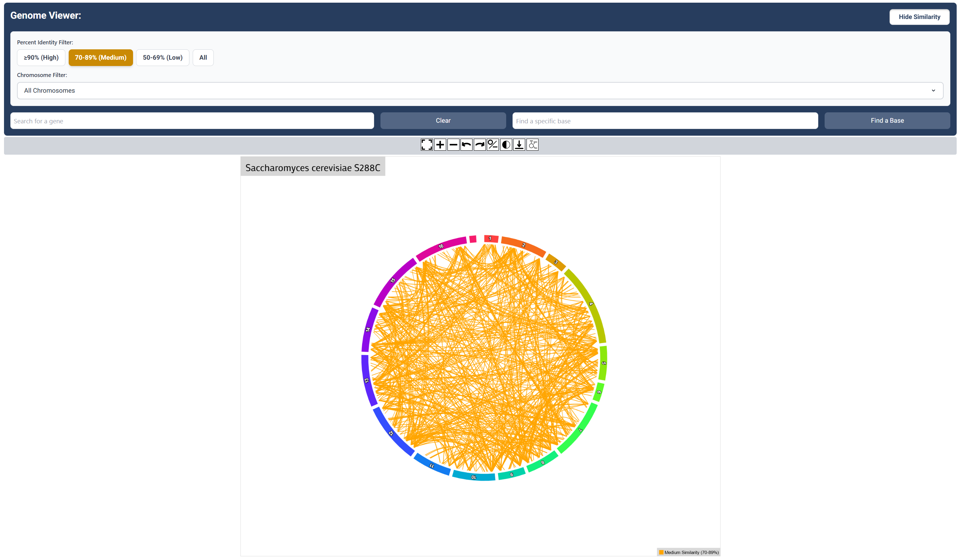Click the Saccharomyces cerevisiae S288C title

click(x=312, y=167)
